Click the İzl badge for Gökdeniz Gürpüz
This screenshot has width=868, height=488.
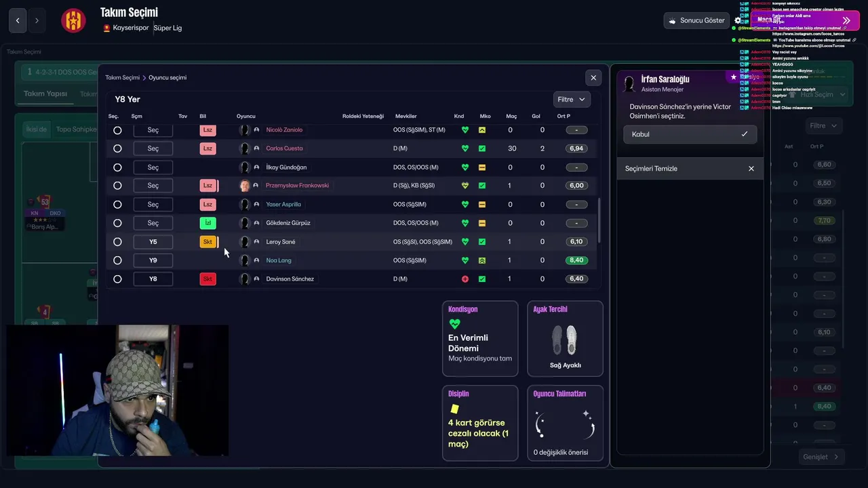click(x=208, y=223)
